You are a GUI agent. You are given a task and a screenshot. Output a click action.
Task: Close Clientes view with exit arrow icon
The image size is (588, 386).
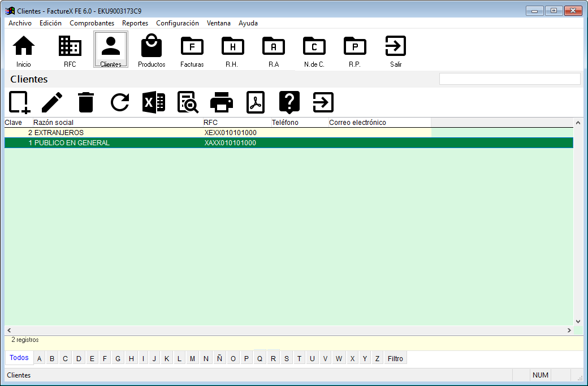[x=323, y=102]
